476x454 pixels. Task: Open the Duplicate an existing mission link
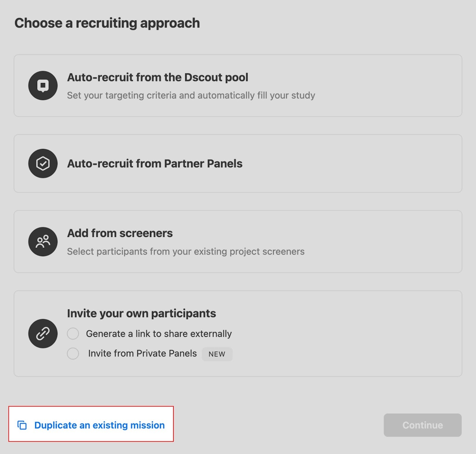click(x=99, y=425)
